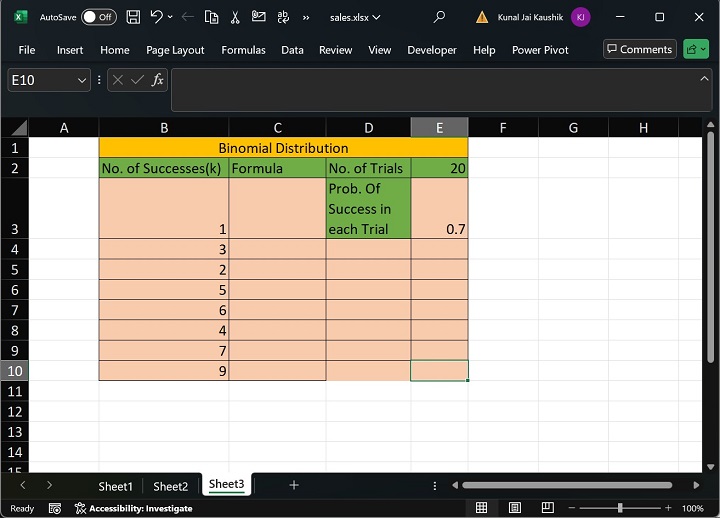
Task: Click the Insert Function fx icon
Action: coord(158,80)
